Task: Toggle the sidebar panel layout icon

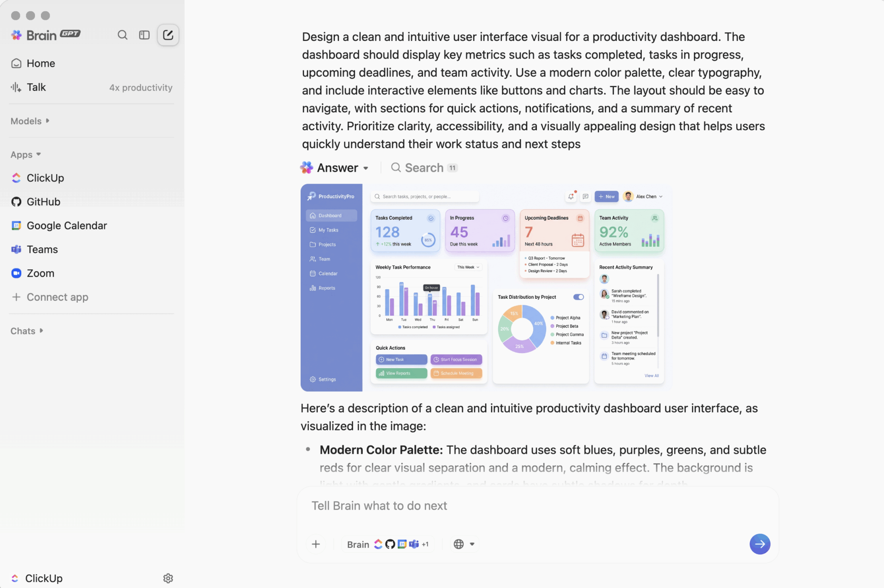Action: pos(144,35)
